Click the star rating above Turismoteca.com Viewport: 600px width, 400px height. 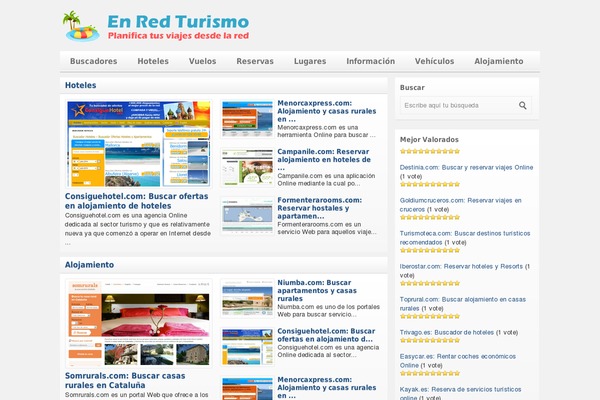point(430,217)
